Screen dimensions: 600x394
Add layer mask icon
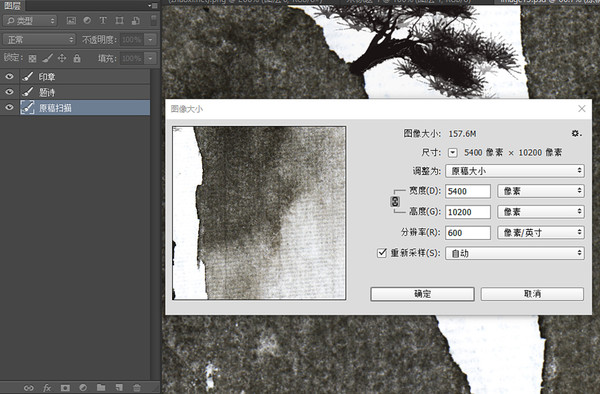65,388
